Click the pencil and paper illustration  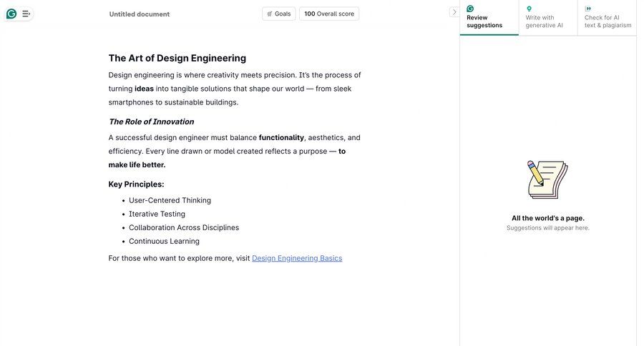point(548,179)
